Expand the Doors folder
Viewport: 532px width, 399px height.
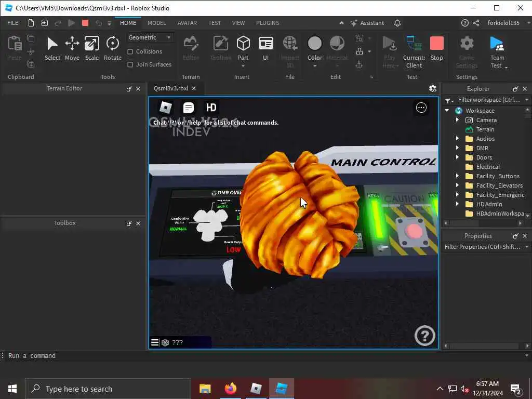coord(457,157)
